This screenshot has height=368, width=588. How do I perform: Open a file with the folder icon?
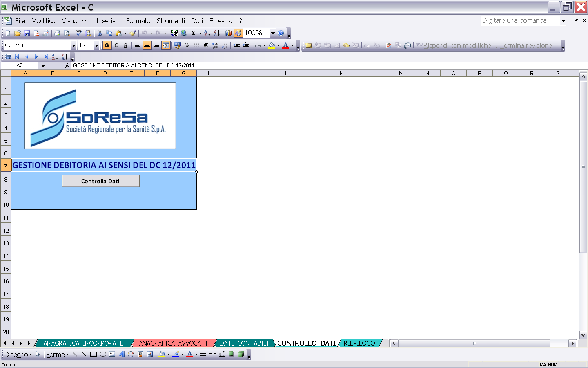coord(18,33)
